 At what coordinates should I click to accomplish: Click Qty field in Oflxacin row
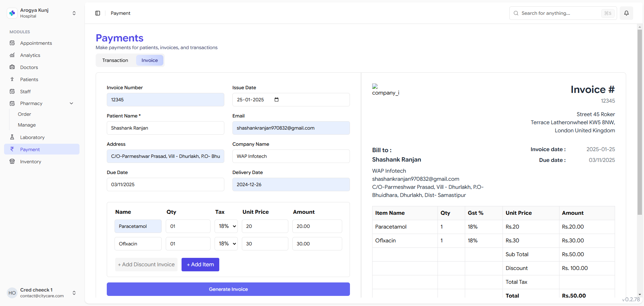click(188, 244)
